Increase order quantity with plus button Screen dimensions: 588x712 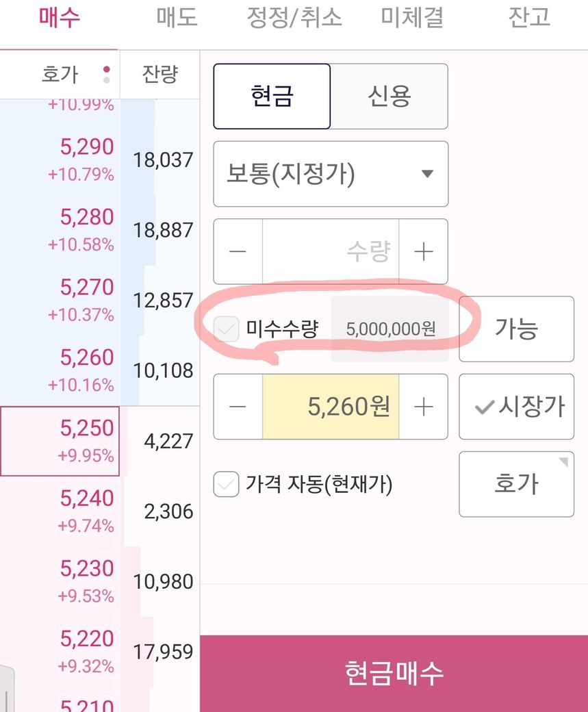coord(424,252)
